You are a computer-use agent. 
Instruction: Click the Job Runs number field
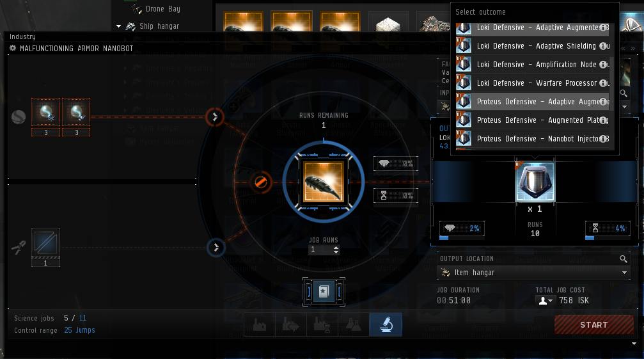320,250
